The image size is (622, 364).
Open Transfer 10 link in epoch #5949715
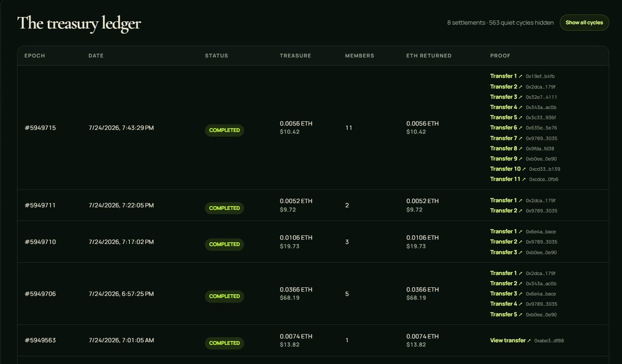[508, 169]
